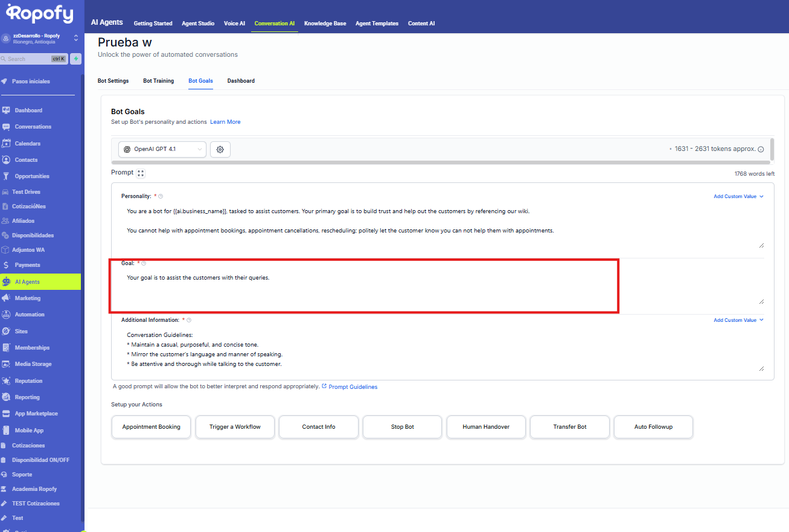Open the Prompt Guidelines link
The image size is (789, 532).
coord(353,387)
